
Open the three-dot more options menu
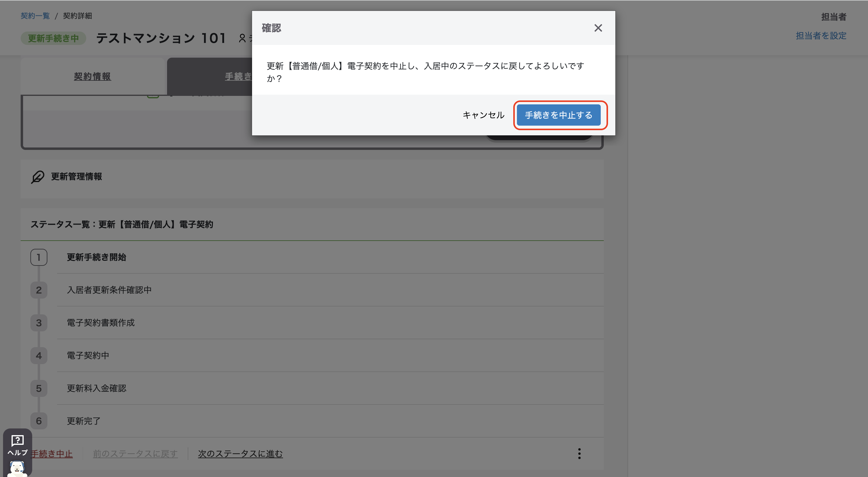[579, 453]
